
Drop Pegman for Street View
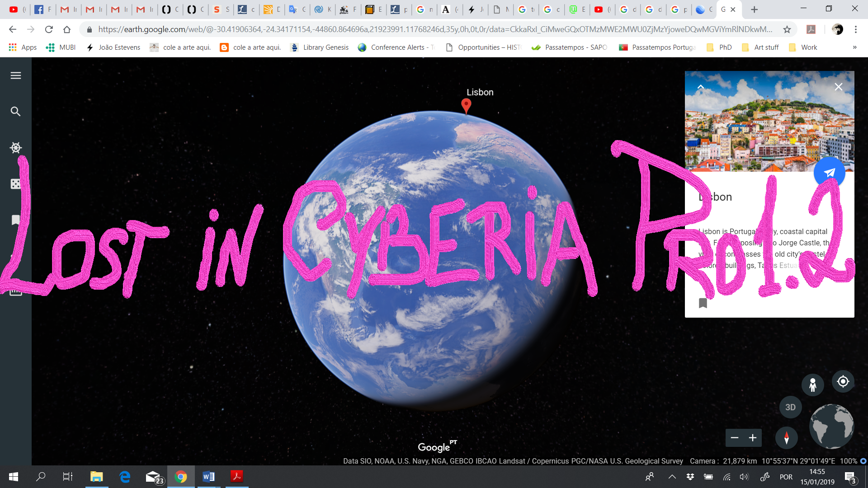pyautogui.click(x=812, y=385)
